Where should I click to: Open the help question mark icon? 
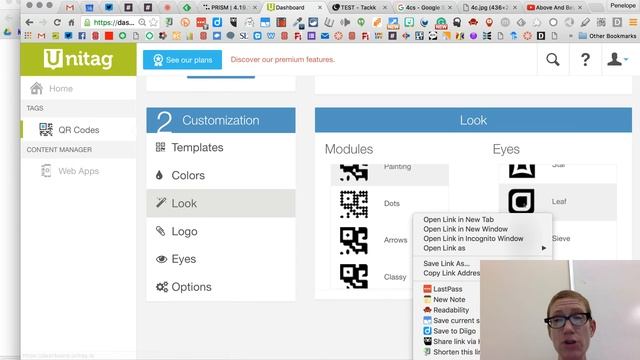585,60
